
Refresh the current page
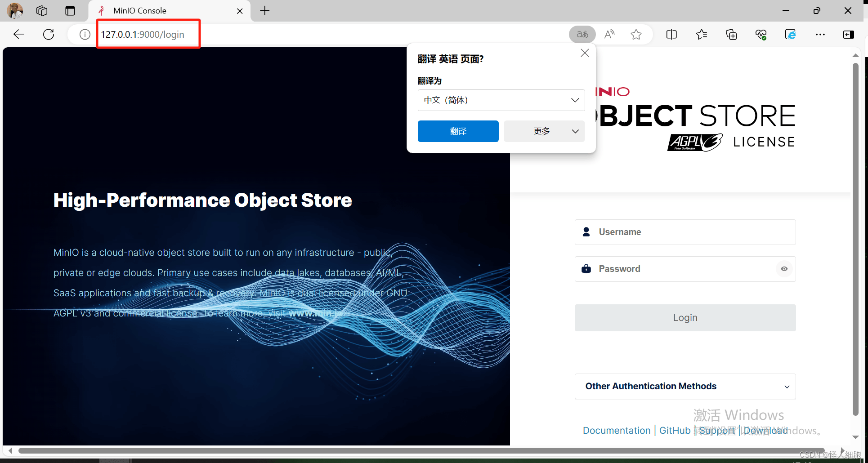[x=49, y=34]
